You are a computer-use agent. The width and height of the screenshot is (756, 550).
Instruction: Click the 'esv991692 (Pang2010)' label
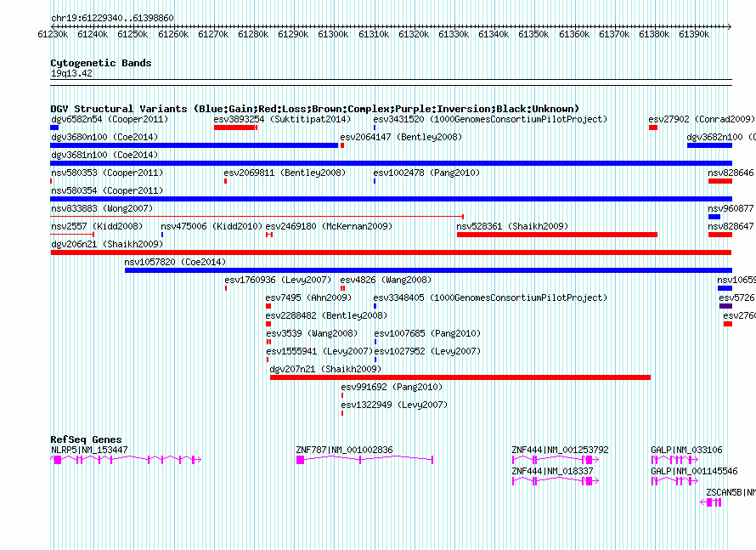(x=392, y=387)
